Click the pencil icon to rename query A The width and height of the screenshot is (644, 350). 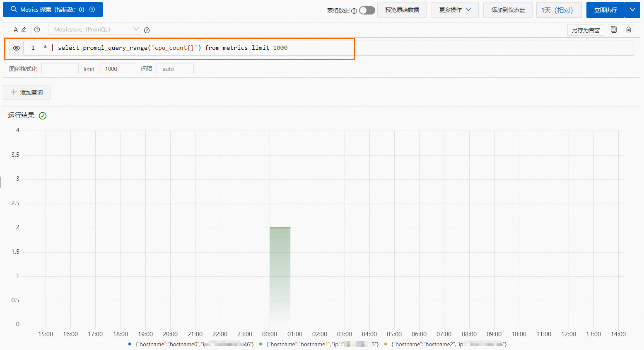point(24,29)
